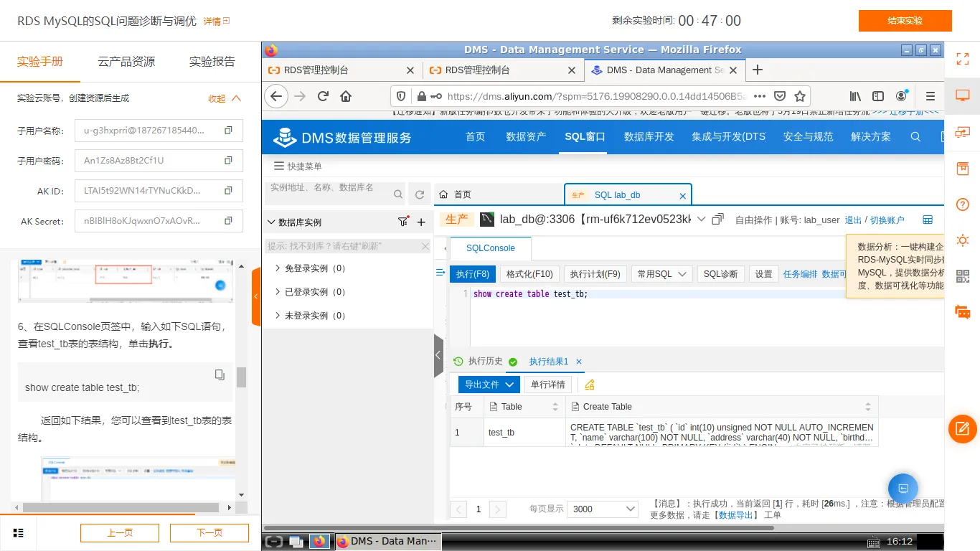Click the highlight pencil icon in results toolbar
This screenshot has width=980, height=551.
[x=590, y=385]
